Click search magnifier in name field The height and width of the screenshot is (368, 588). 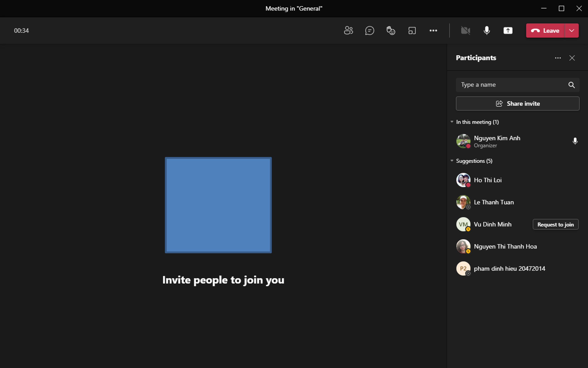point(571,85)
